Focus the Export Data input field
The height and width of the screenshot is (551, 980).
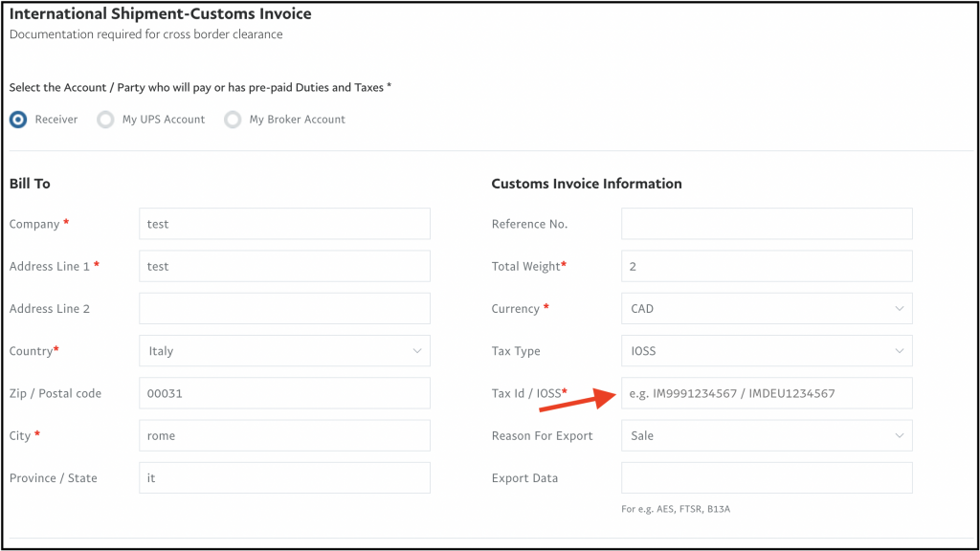click(x=767, y=478)
